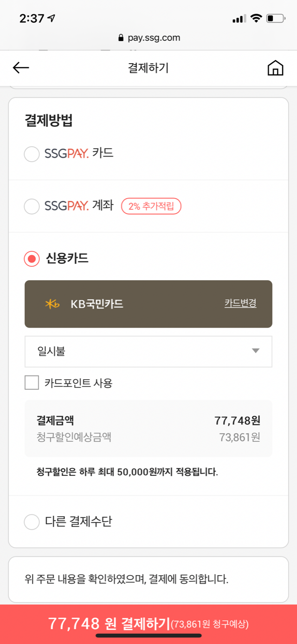Tap the KB logo on card banner
Screen dimensions: 297x644
click(x=52, y=304)
